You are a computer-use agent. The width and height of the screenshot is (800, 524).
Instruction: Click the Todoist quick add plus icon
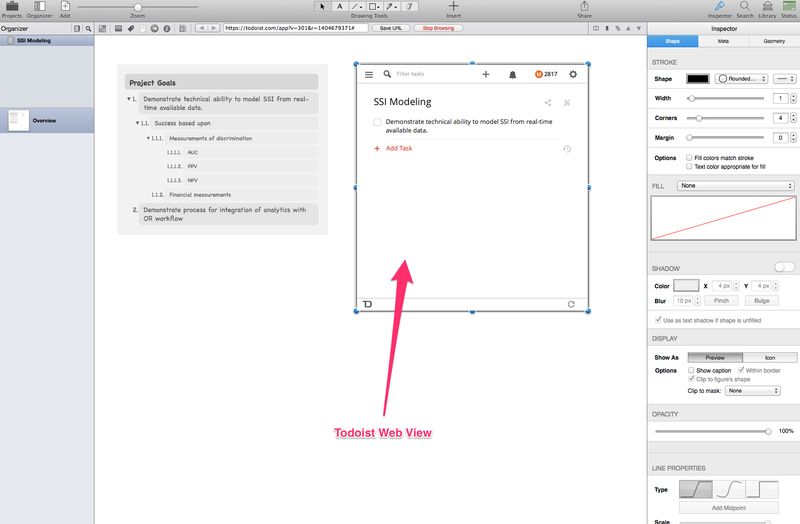click(486, 74)
